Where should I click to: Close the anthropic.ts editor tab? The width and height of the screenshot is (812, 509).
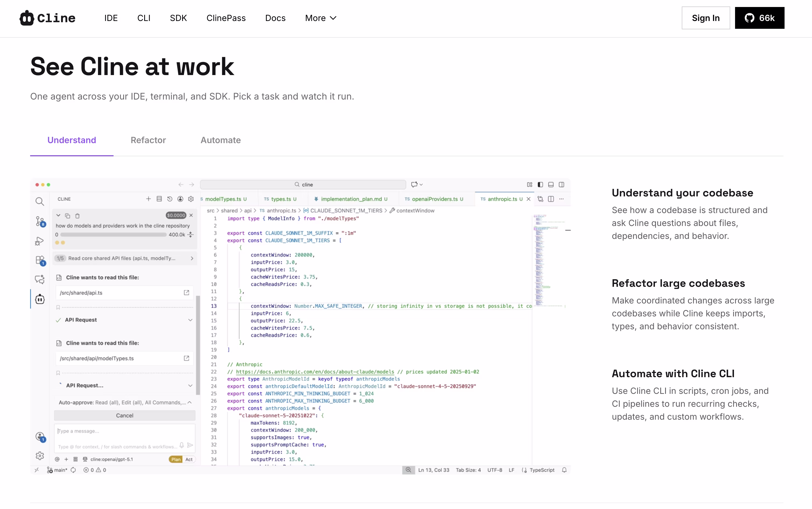(x=528, y=199)
